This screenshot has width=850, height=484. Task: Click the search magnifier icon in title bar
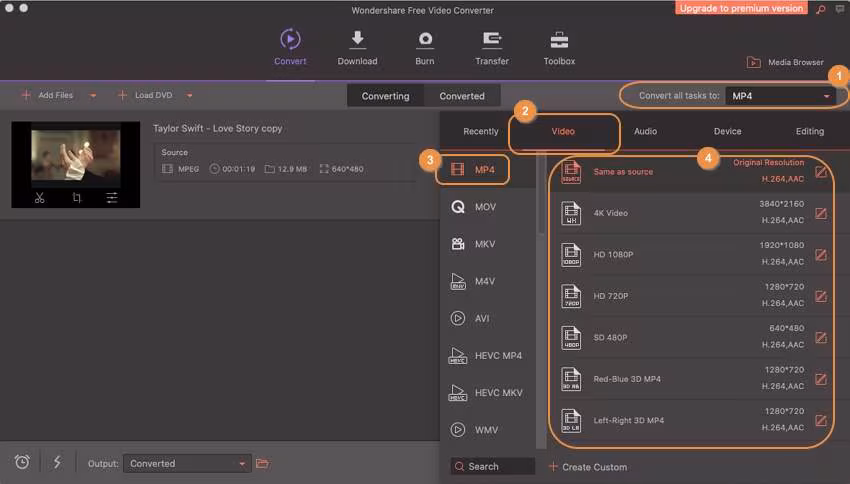821,9
